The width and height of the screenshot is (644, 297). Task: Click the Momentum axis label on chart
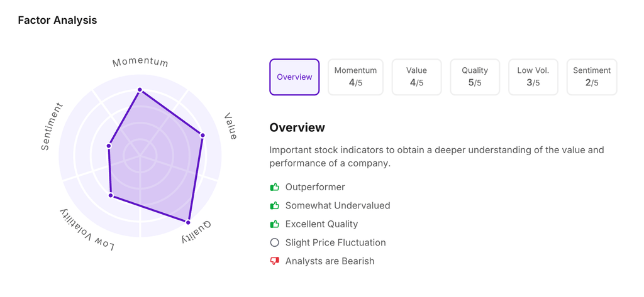click(x=140, y=62)
